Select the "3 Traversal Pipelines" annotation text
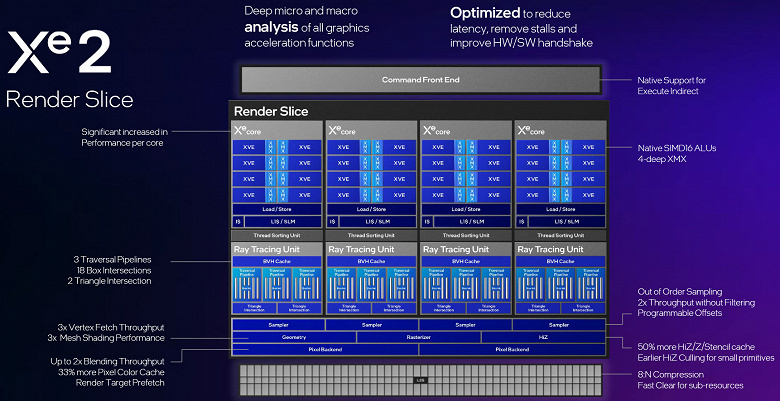 point(112,260)
